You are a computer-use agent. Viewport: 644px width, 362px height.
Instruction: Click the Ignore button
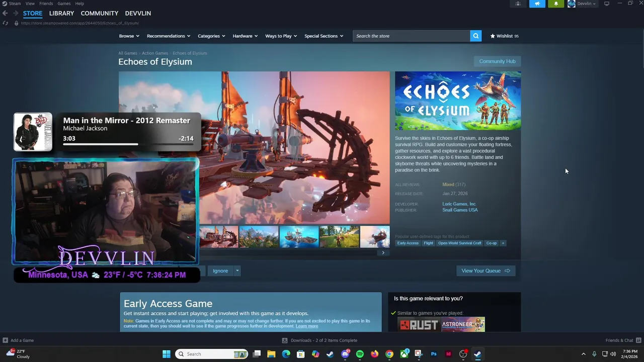220,271
